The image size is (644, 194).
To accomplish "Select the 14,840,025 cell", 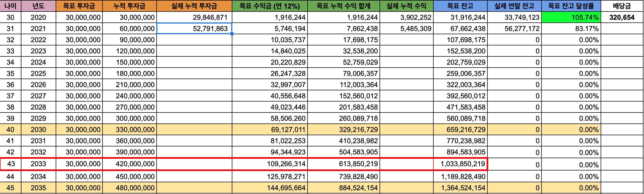I will pos(270,51).
